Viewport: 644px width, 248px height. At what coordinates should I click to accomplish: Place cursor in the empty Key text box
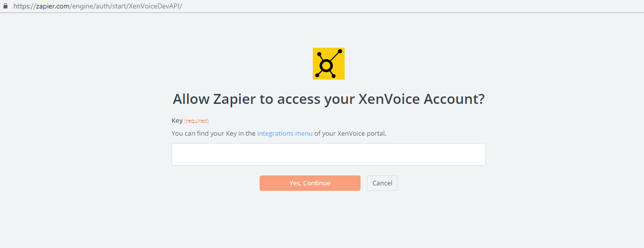pos(329,154)
